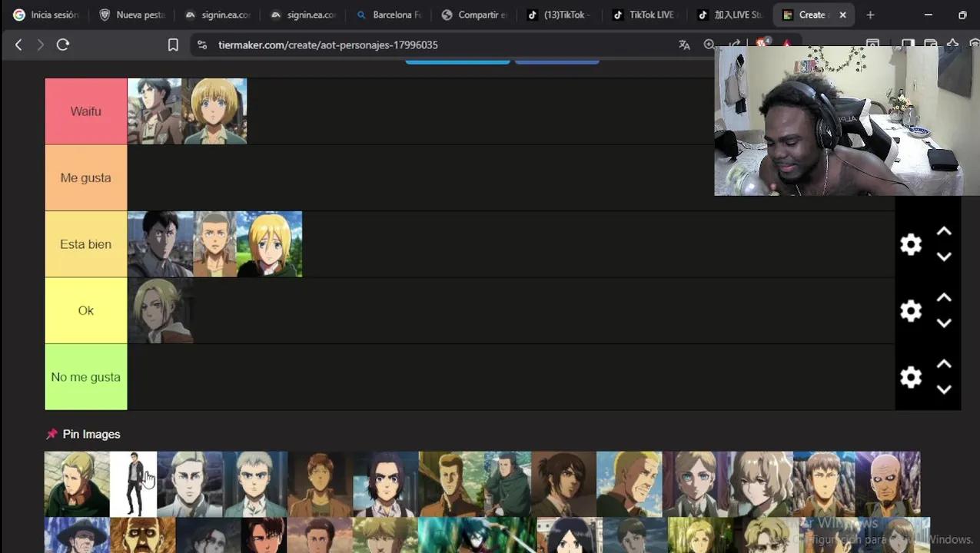Click the green No me gusta tier label
Viewport: 980px width, 553px height.
pyautogui.click(x=86, y=377)
